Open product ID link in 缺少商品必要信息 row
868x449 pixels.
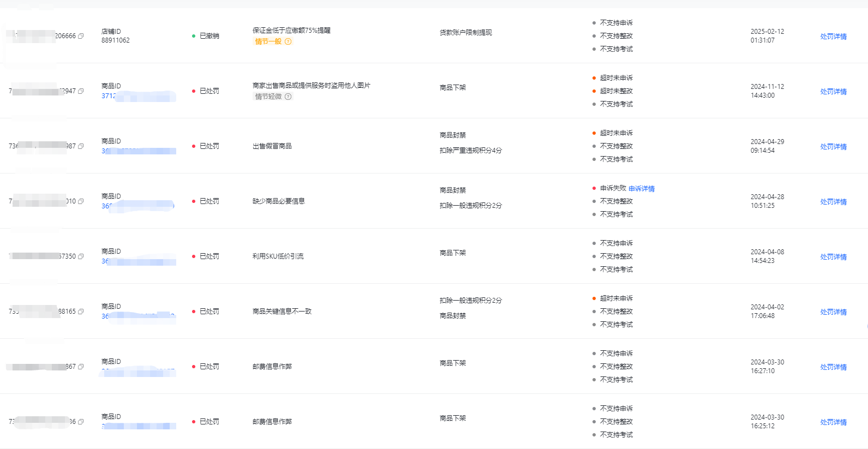point(137,206)
